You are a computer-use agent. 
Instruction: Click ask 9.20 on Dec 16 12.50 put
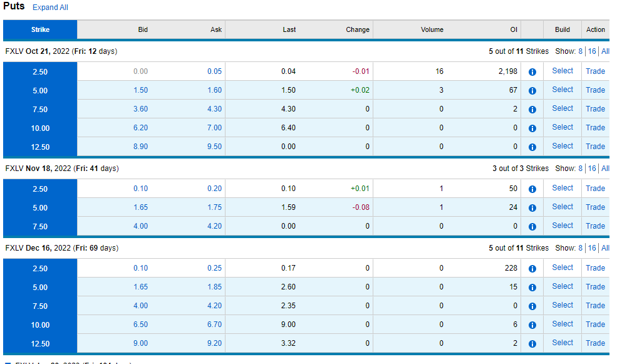(214, 343)
